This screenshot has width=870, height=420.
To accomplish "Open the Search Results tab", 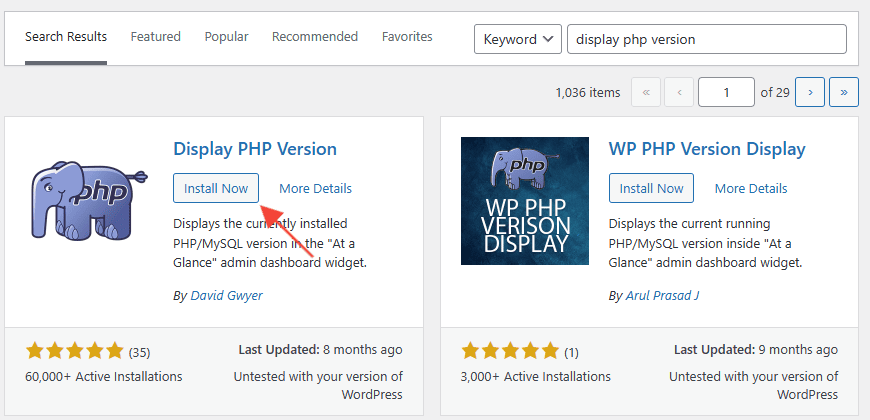I will point(66,37).
